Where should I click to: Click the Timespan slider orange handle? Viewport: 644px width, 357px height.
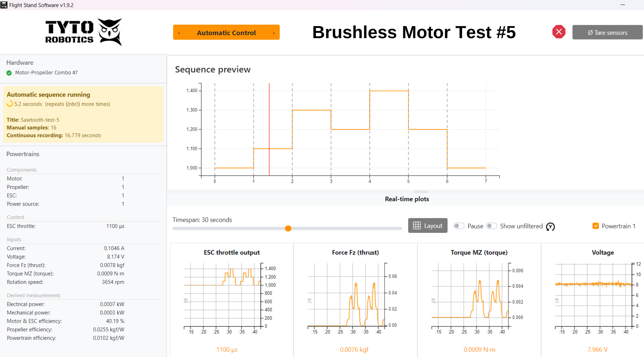(288, 228)
